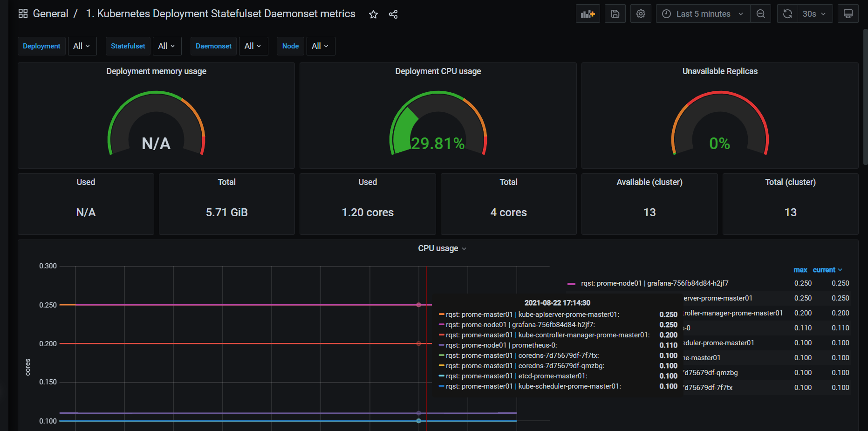Click the 1.20 cores used value

point(368,212)
